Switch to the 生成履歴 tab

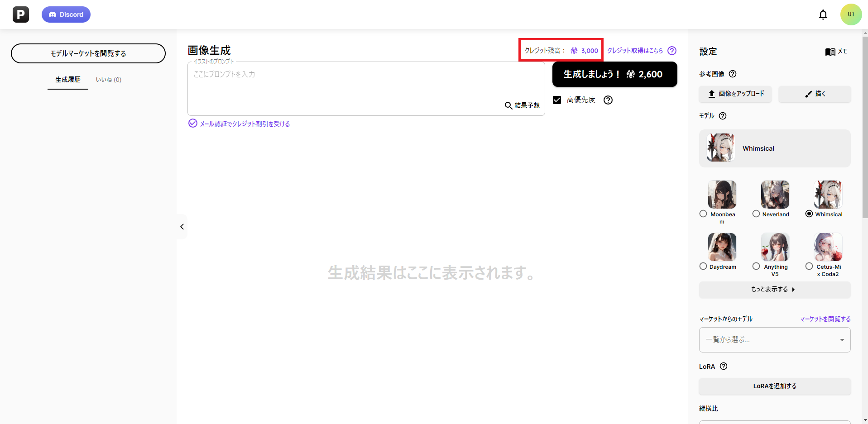pos(68,80)
